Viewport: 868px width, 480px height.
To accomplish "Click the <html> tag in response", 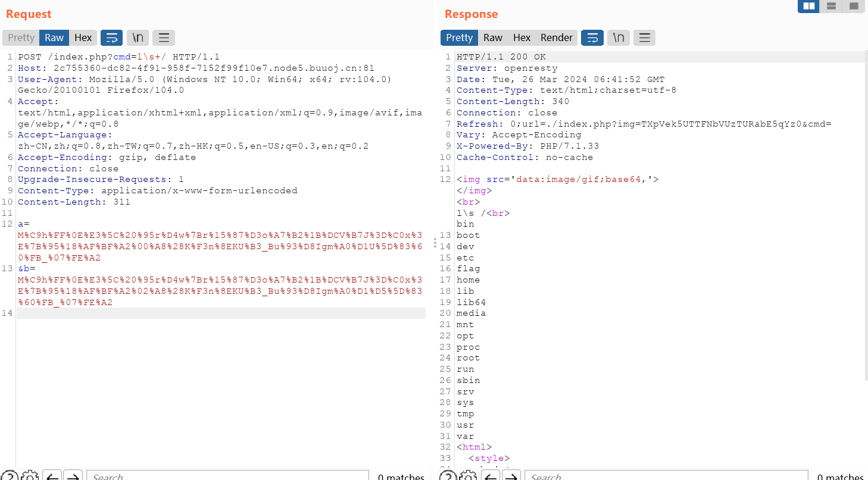I will click(x=474, y=447).
